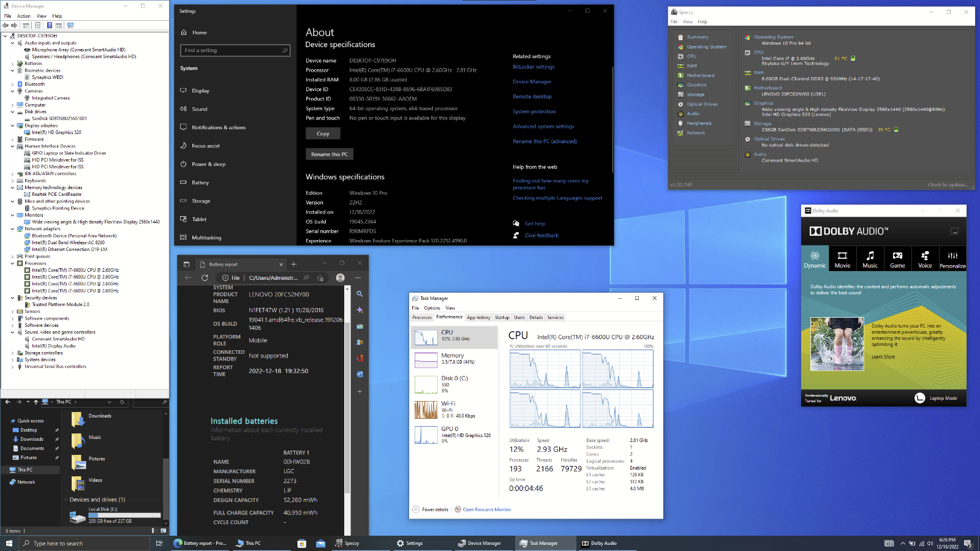The width and height of the screenshot is (980, 551).
Task: Click Edge read aloud icon
Action: (x=306, y=278)
